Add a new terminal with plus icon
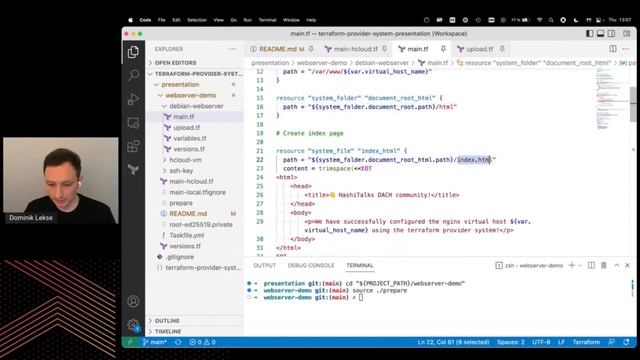Viewport: 640px width, 360px height. pos(571,265)
